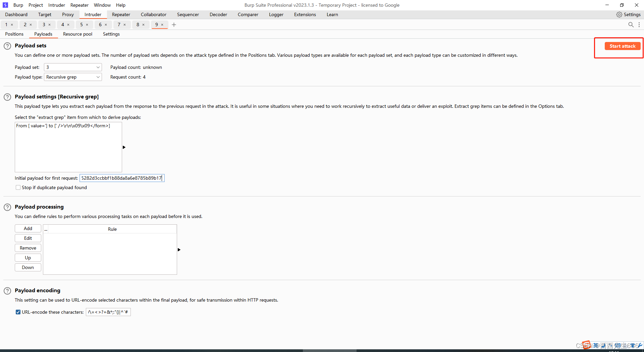Open the Resource pool sub-tab
Screen dimensions: 644x352
(x=77, y=34)
